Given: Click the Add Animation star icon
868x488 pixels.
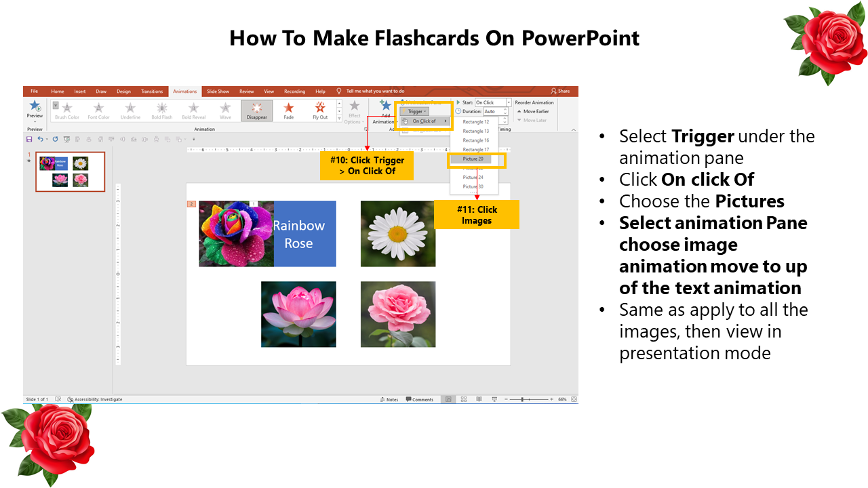Looking at the screenshot, I should [x=386, y=105].
